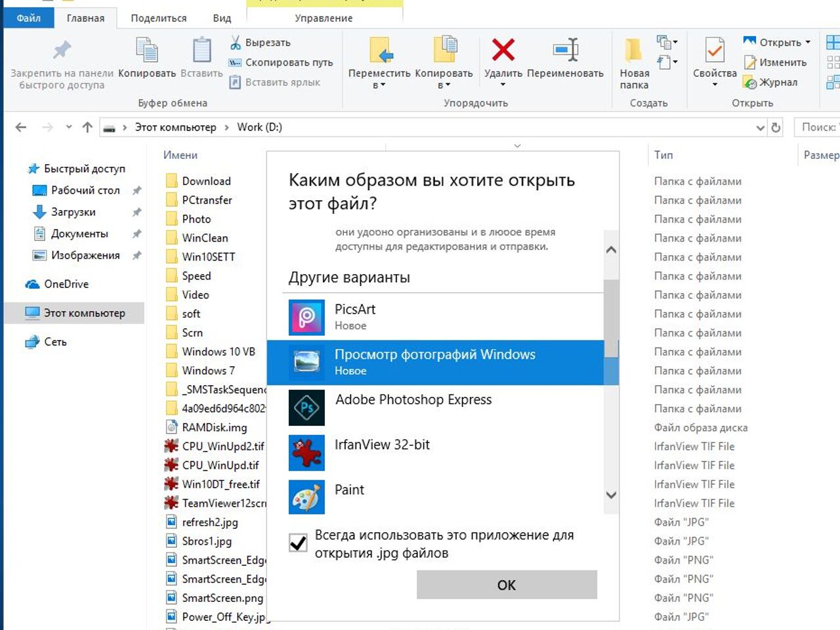Expand the address bar history dropdown
Viewport: 840px width, 630px height.
[x=760, y=127]
